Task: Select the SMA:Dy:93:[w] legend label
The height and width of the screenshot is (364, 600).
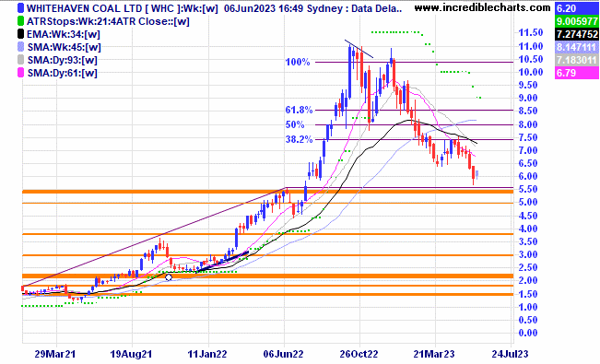Action: point(62,61)
